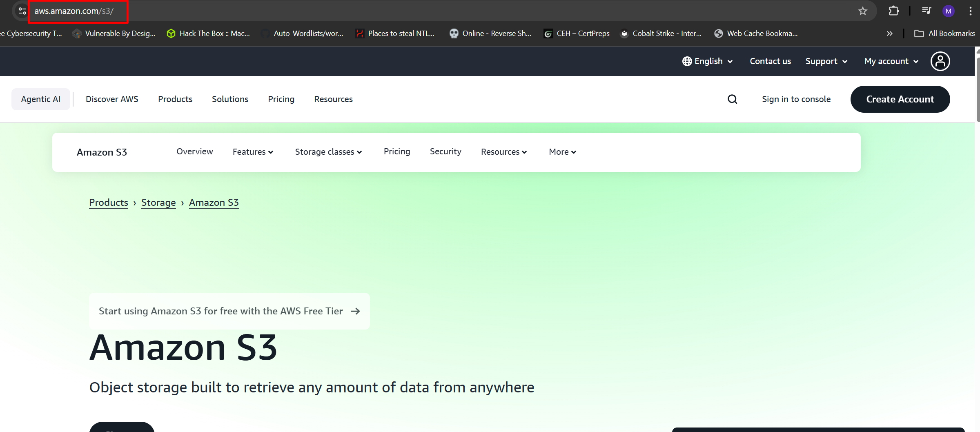The width and height of the screenshot is (980, 432).
Task: Click the AWS user profile circle icon
Action: click(x=940, y=61)
